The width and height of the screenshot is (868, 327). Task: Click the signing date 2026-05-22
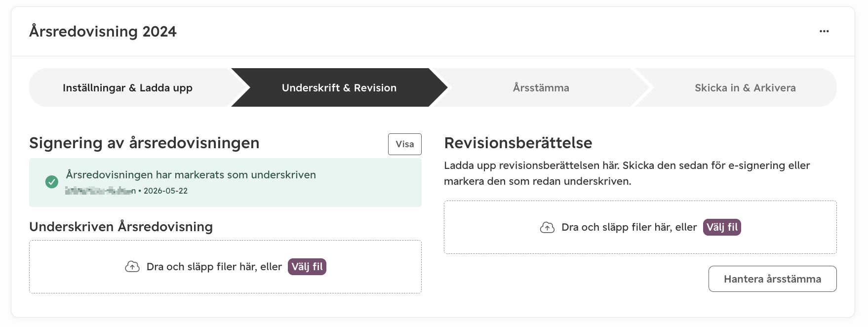tap(165, 191)
